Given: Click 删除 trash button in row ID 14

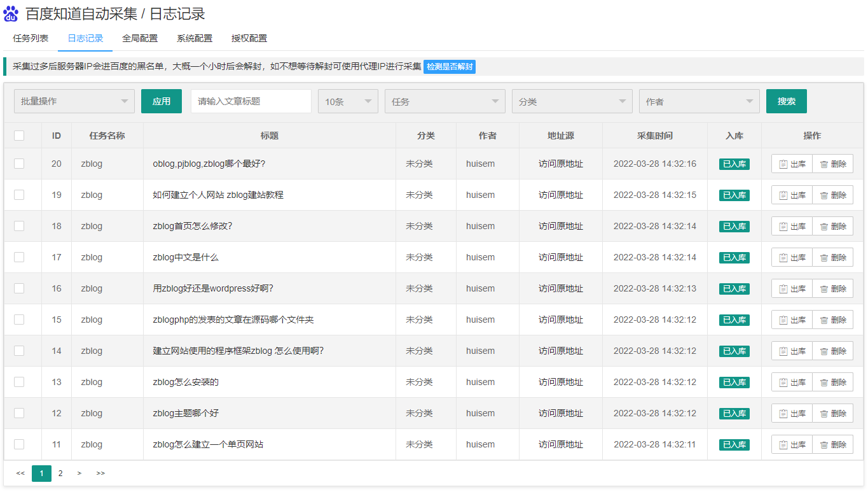Looking at the screenshot, I should click(x=833, y=351).
